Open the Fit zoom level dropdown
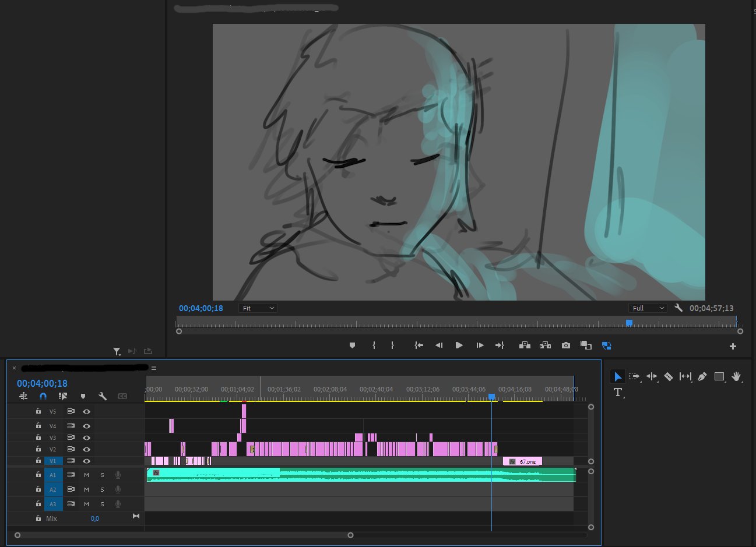This screenshot has width=756, height=547. (258, 308)
